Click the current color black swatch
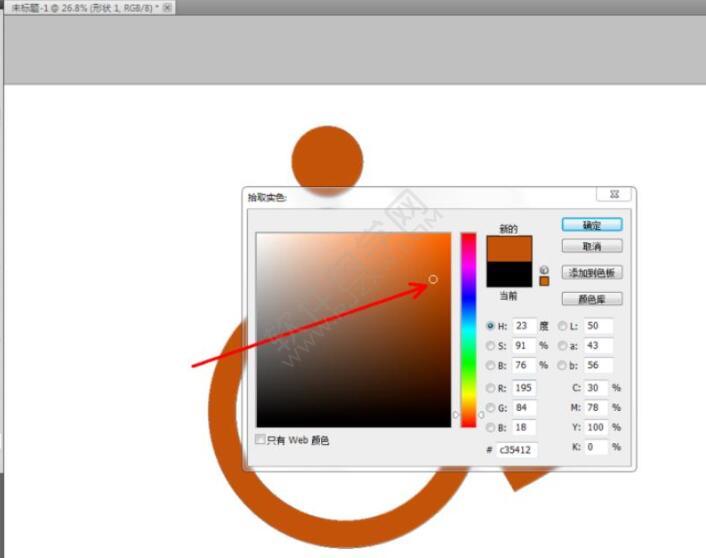The image size is (706, 558). (509, 274)
